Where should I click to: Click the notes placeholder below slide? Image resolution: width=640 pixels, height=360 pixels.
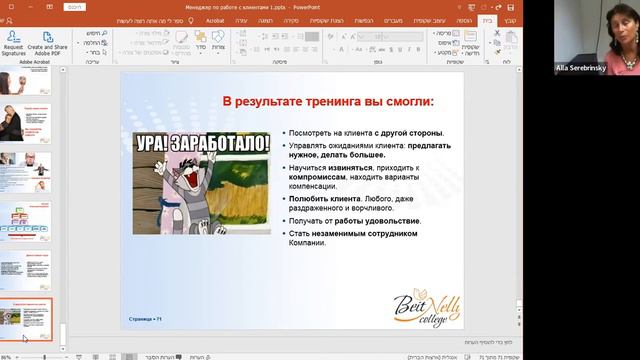489,342
